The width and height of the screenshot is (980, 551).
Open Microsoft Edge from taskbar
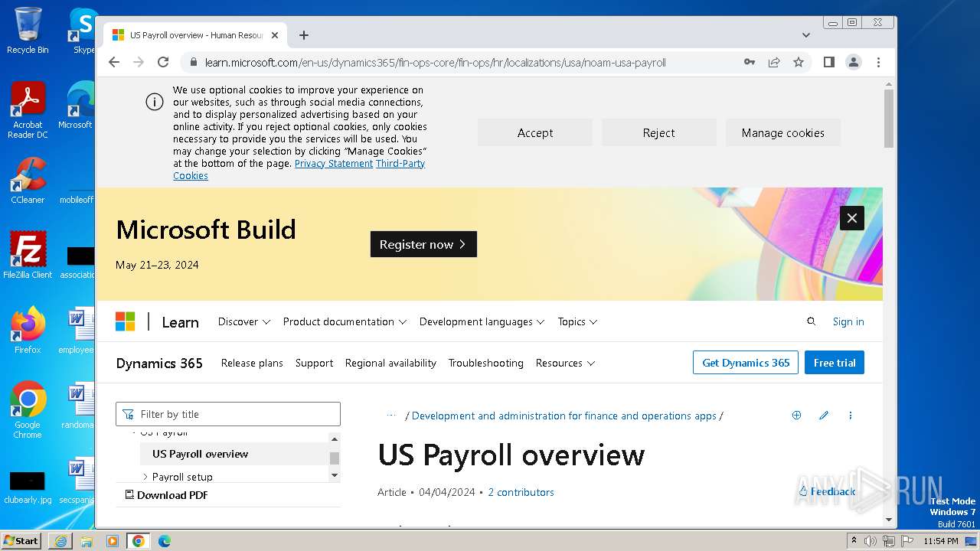(165, 541)
